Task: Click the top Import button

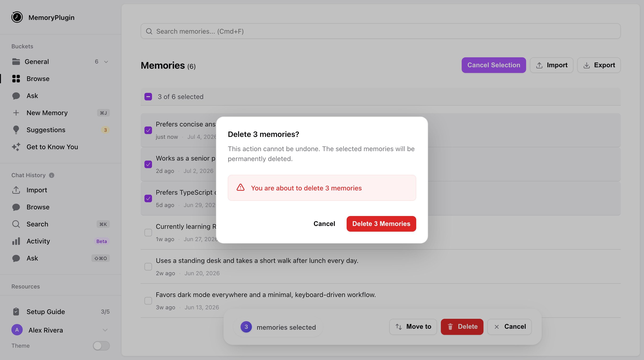Action: (551, 65)
